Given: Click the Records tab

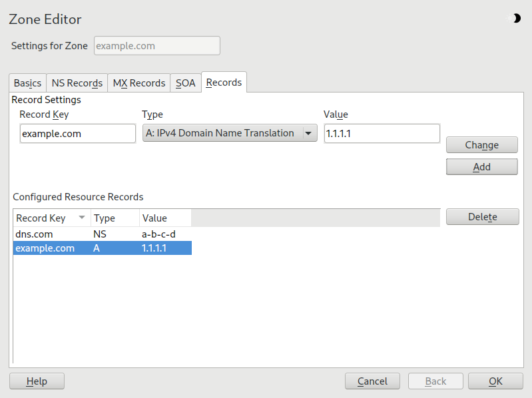Looking at the screenshot, I should coord(224,83).
